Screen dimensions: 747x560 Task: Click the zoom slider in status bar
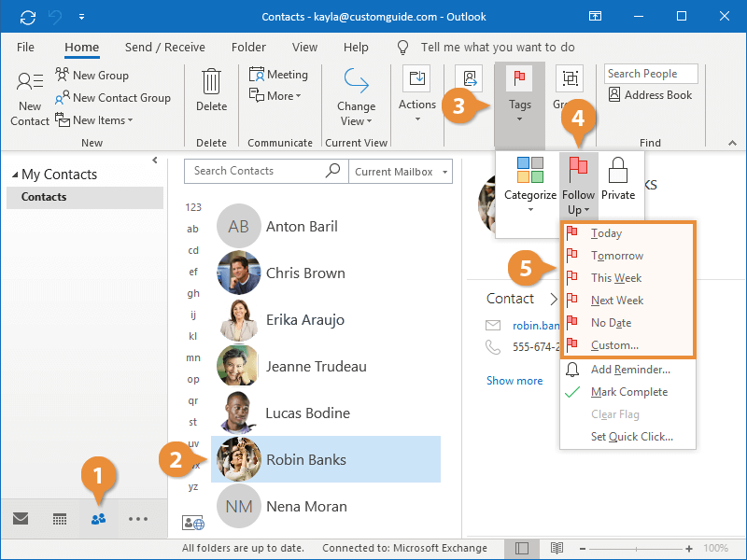tap(636, 549)
